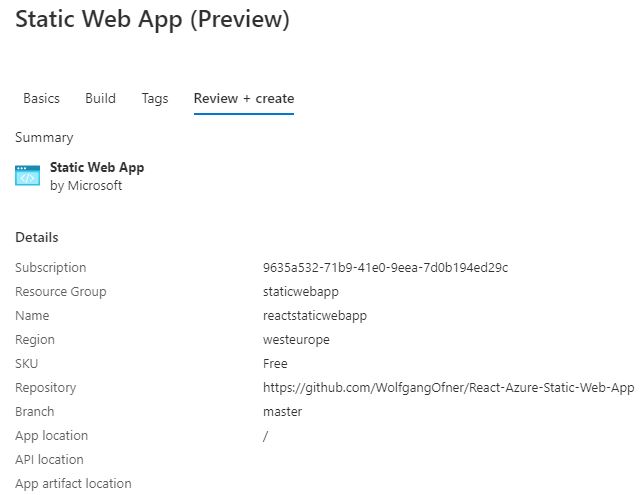This screenshot has height=495, width=640.
Task: Click the Static Web App icon
Action: pyautogui.click(x=27, y=175)
